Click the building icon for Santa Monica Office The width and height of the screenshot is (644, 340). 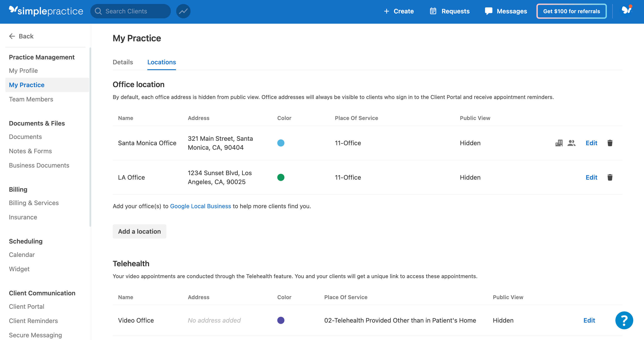[x=559, y=143]
